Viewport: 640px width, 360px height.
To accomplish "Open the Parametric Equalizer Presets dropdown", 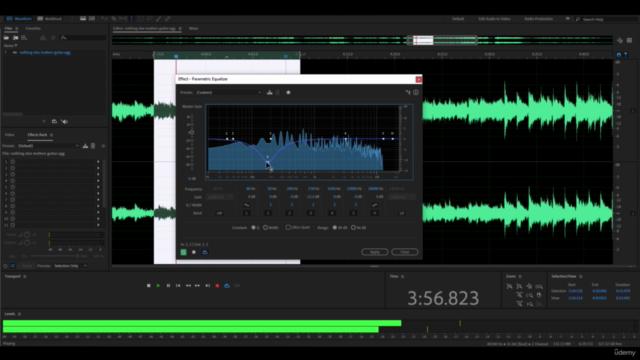I will coord(229,93).
